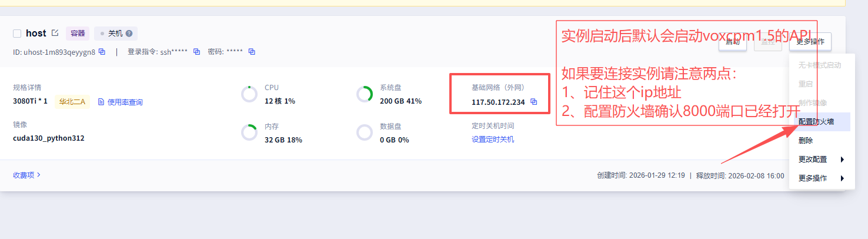Image resolution: width=868 pixels, height=239 pixels.
Task: Click the CPU usage ring indicator
Action: [x=249, y=94]
